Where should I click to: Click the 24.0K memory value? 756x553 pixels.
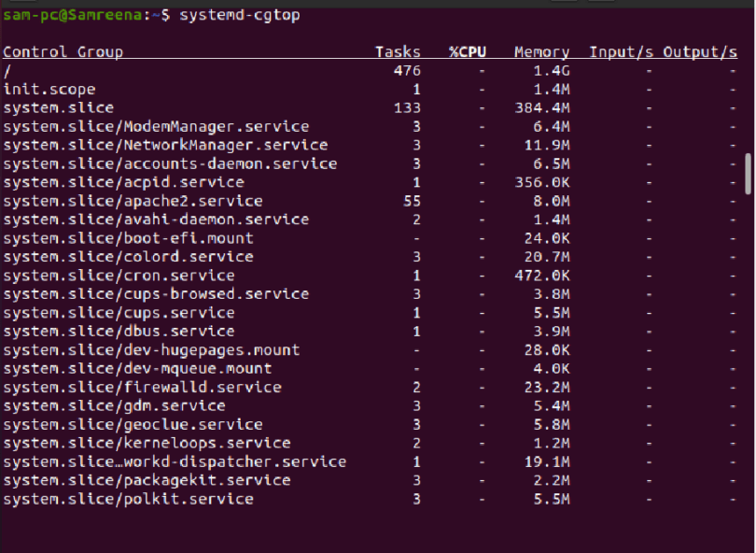pyautogui.click(x=547, y=238)
